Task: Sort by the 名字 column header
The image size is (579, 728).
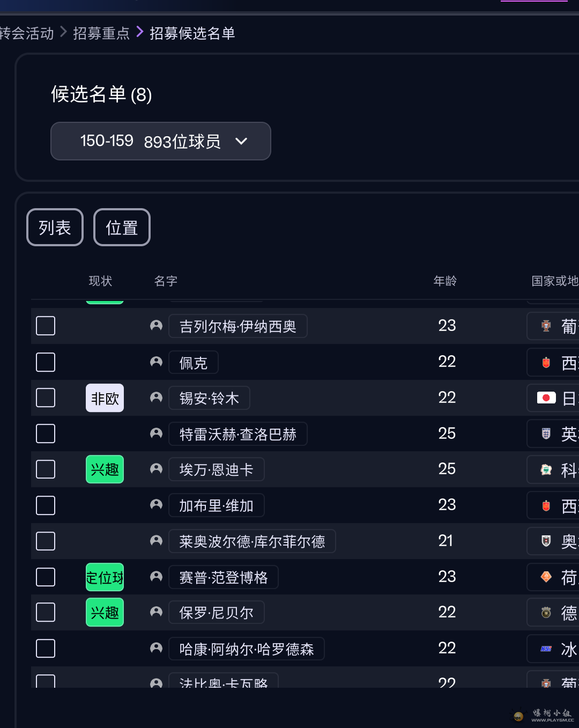Action: [x=166, y=281]
